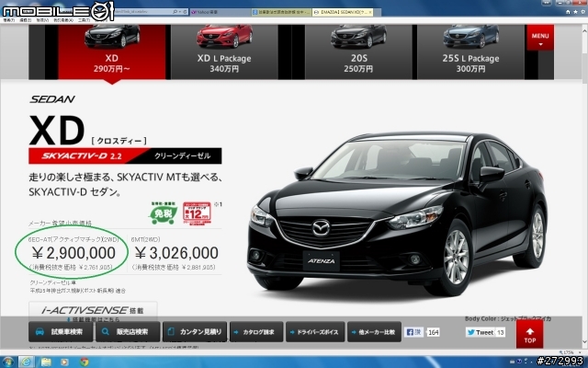Click the green 免税 tax-exempt icon
Viewport: 588px width, 368px height.
click(x=163, y=213)
